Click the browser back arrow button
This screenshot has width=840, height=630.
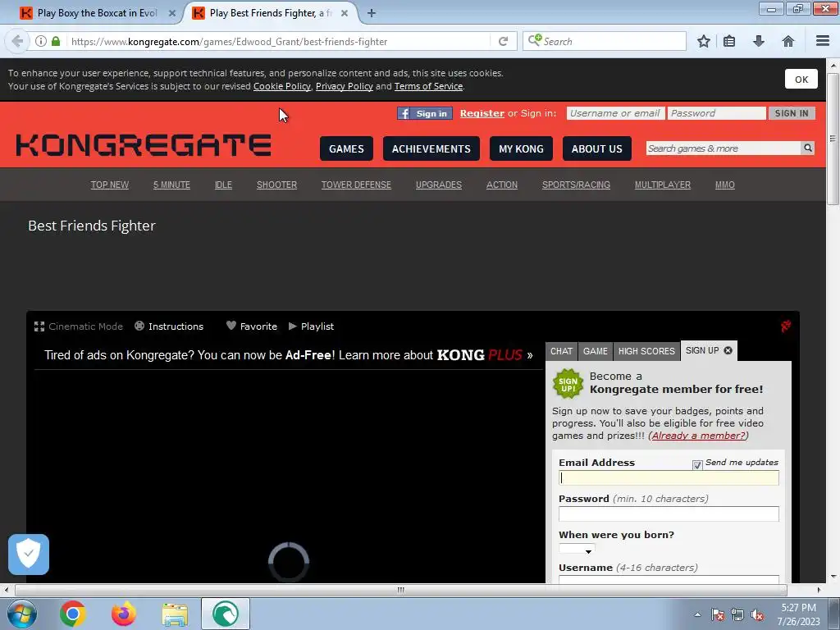click(17, 41)
